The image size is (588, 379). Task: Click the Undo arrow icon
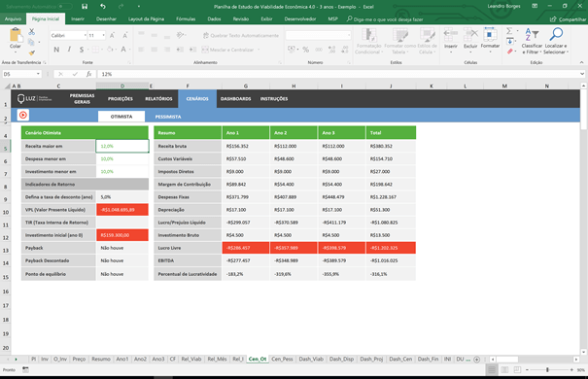(x=103, y=7)
